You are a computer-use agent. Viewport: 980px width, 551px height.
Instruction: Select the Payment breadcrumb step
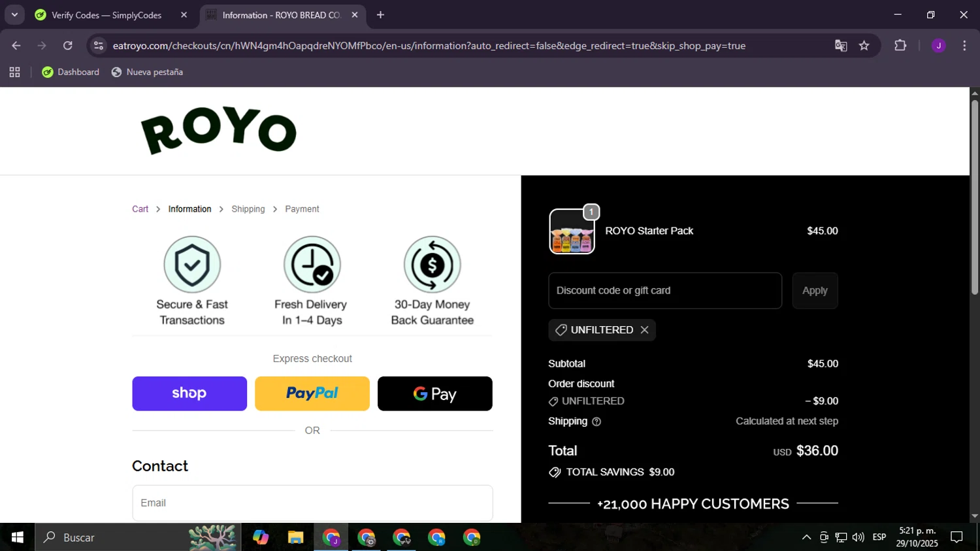click(302, 209)
